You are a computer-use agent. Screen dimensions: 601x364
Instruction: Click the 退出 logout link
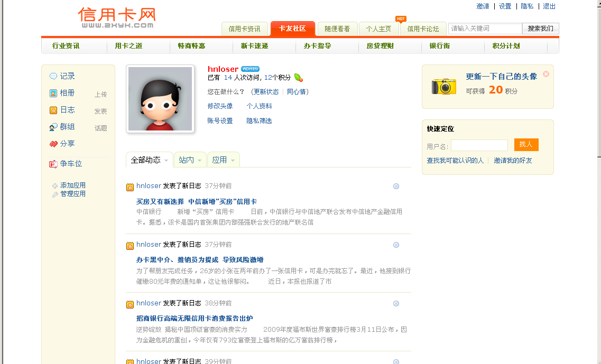click(x=549, y=6)
